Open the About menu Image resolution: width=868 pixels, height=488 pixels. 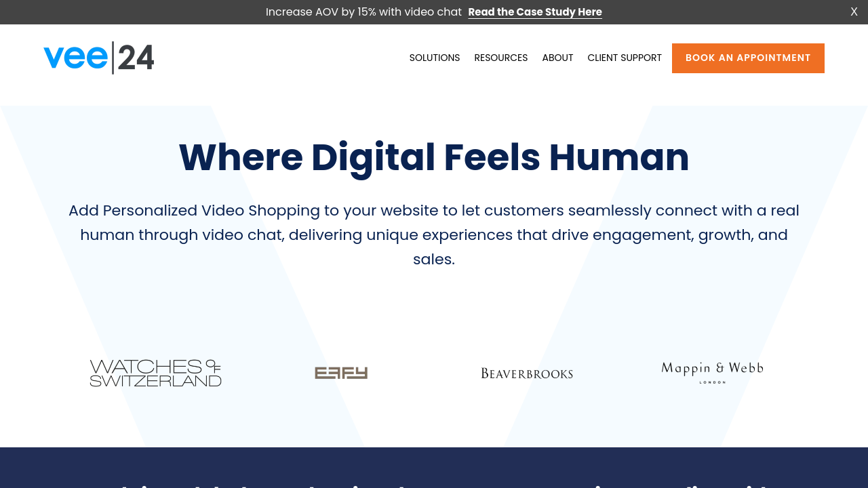(x=557, y=58)
